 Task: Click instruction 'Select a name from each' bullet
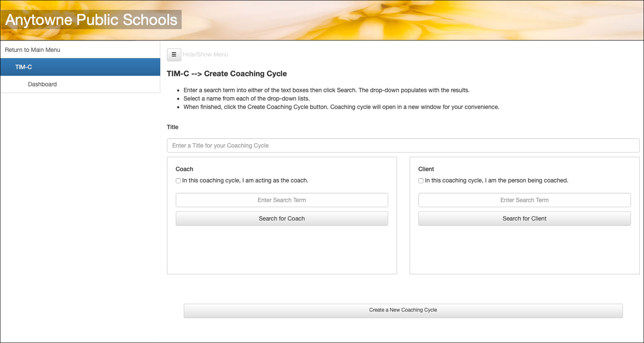247,99
